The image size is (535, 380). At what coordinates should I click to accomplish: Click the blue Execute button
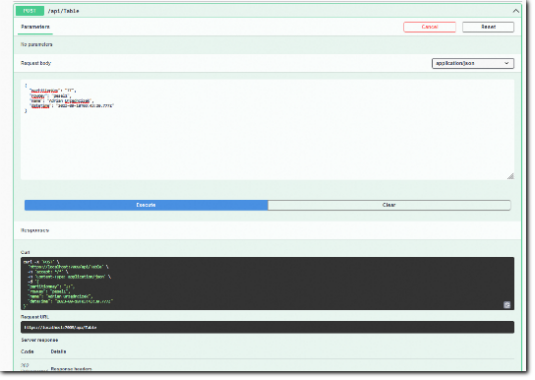pos(146,205)
